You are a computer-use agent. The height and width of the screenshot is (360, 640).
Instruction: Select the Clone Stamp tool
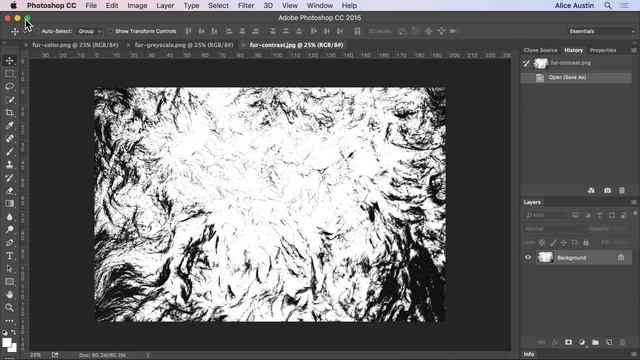click(9, 164)
